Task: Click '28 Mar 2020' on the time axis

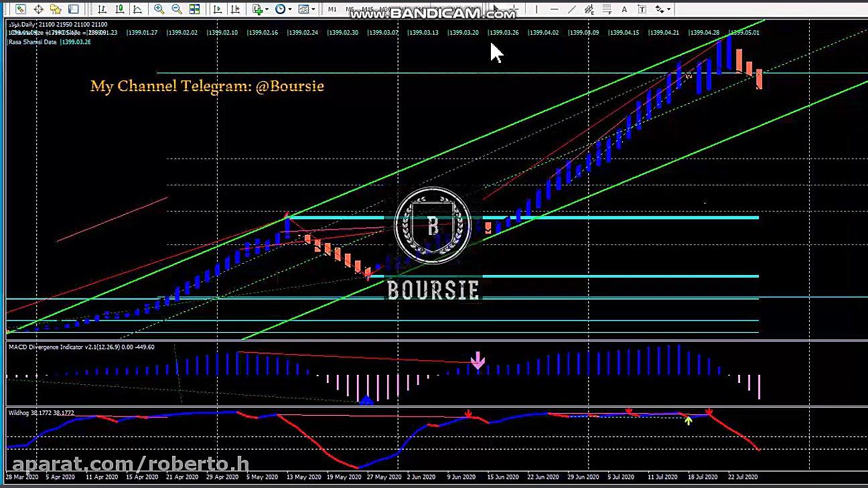Action: (x=22, y=477)
